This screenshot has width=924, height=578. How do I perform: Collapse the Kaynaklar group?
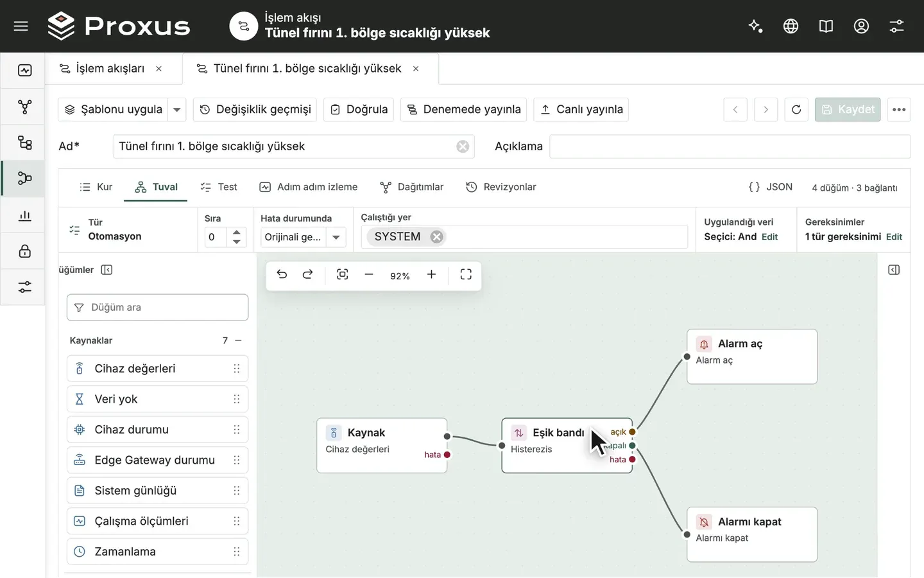point(239,340)
